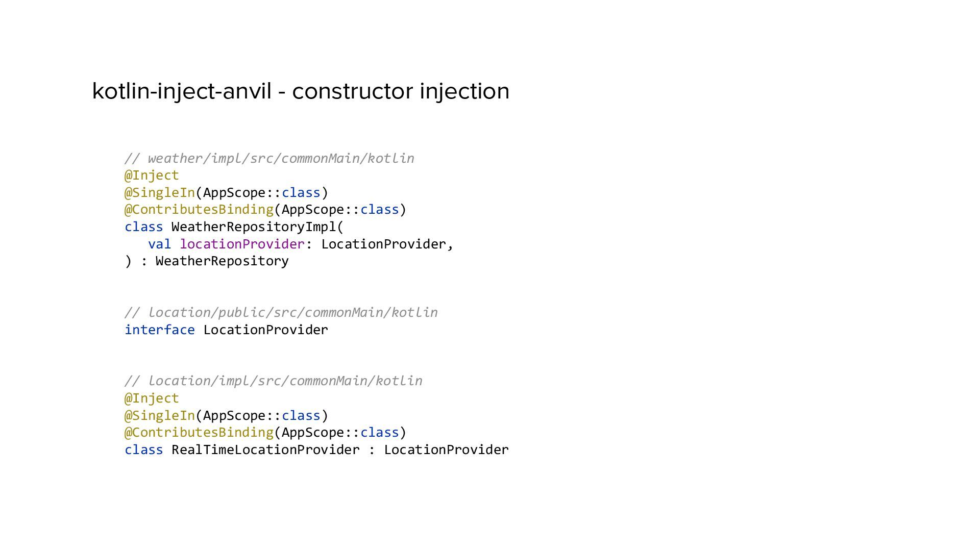This screenshot has height=551, width=980.
Task: Click @ContributesBinding above class WeatherRepositoryImpl
Action: [199, 210]
